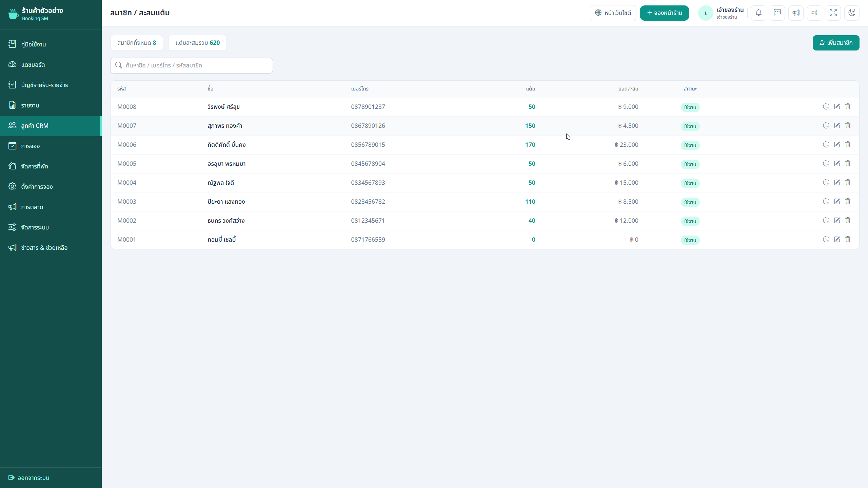Click สมาชิกทั้งหมด 8 summary chip

click(137, 43)
